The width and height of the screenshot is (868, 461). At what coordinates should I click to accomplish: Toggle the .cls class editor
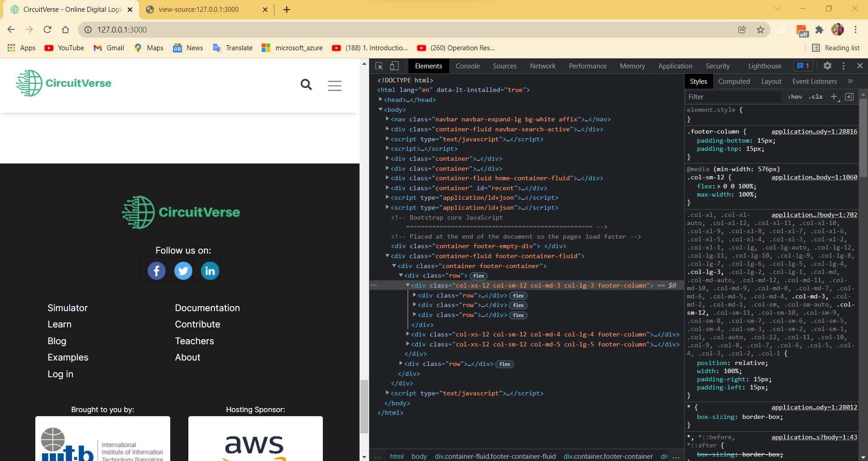coord(815,96)
